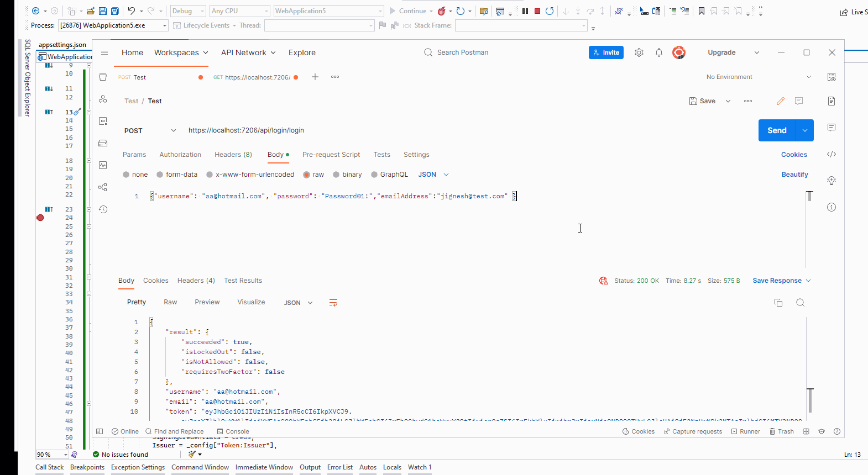This screenshot has width=868, height=475.
Task: Click the Cookies link beside request tabs
Action: pos(794,155)
